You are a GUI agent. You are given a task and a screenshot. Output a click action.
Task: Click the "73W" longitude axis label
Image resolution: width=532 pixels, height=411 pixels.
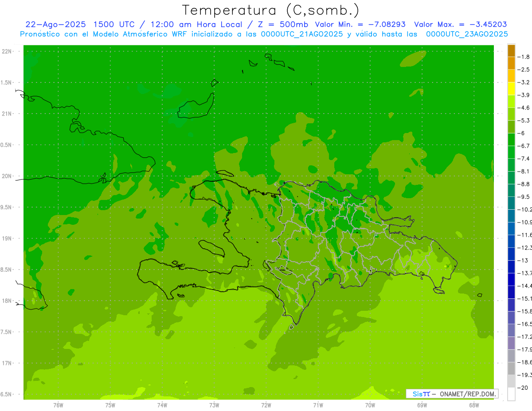(x=214, y=405)
